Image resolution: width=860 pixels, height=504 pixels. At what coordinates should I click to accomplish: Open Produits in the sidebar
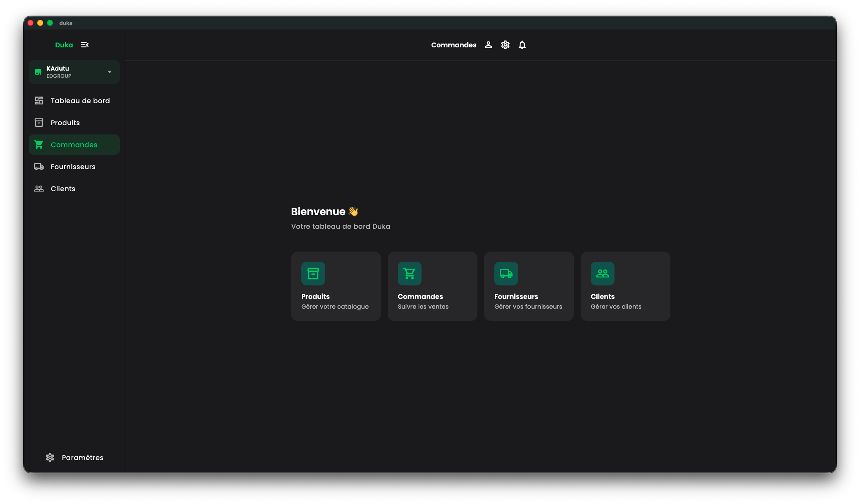pos(65,123)
